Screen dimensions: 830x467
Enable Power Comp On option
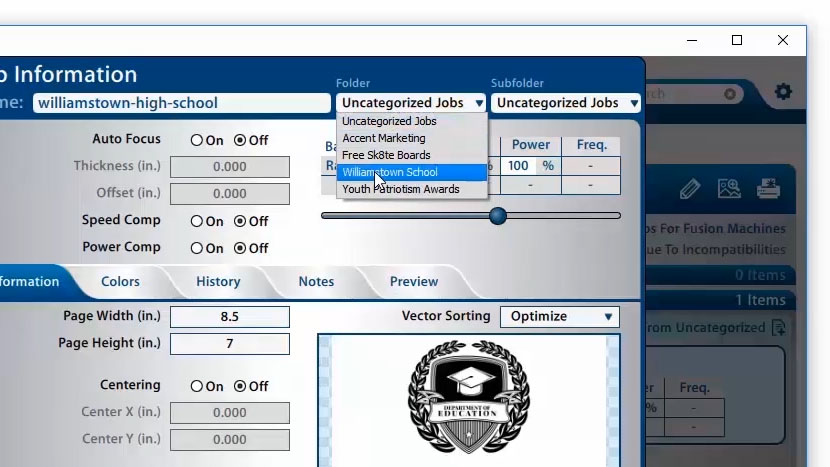(x=197, y=248)
